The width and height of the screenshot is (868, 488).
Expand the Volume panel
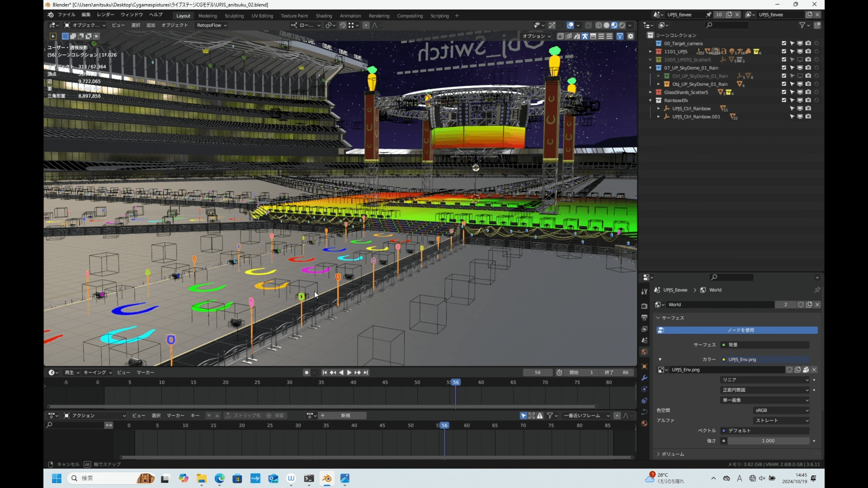click(x=673, y=454)
